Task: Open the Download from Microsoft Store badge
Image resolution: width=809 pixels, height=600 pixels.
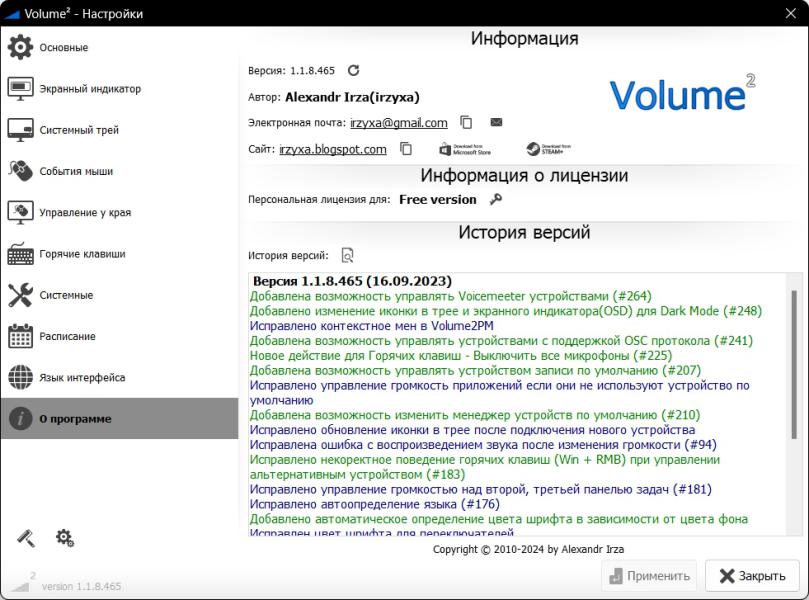Action: click(x=465, y=150)
